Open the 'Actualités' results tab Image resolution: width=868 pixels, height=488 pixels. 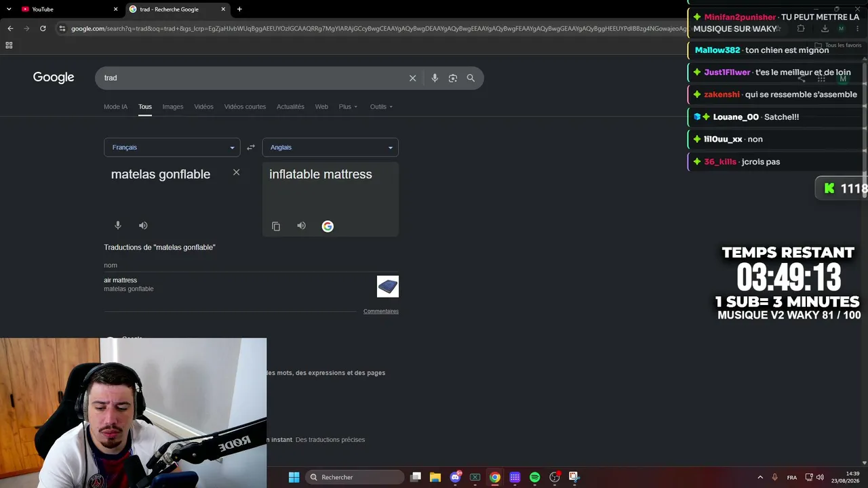tap(290, 106)
